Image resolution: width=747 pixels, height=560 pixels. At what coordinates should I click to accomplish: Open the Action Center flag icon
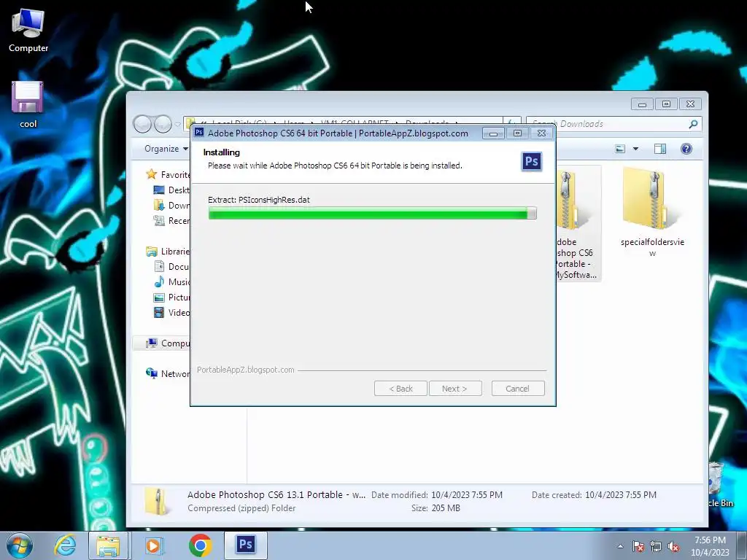point(638,546)
